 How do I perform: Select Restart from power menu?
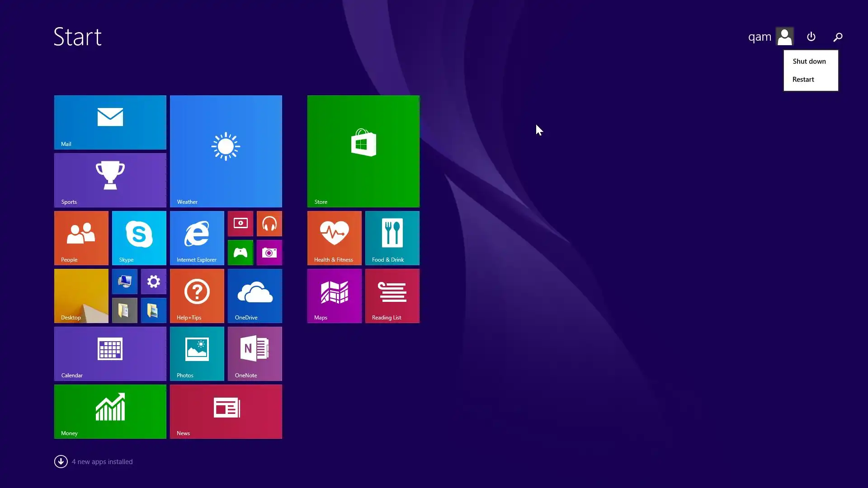tap(803, 80)
